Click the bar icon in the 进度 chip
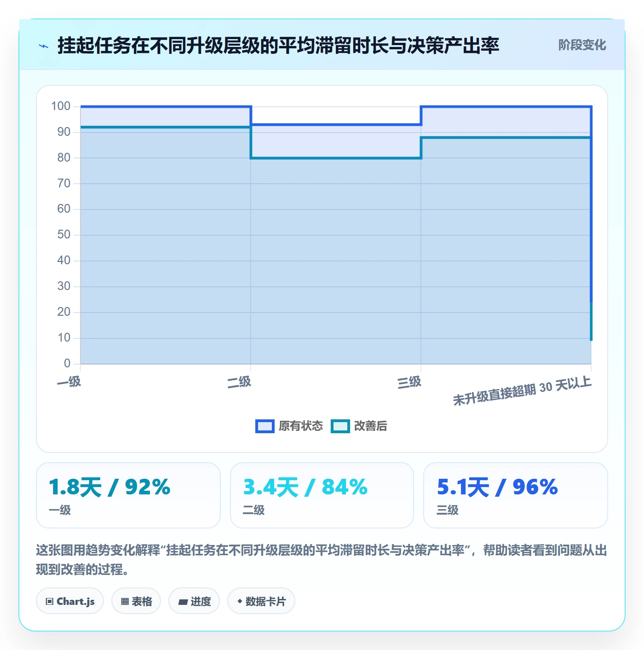Image resolution: width=644 pixels, height=650 pixels. coord(183,602)
